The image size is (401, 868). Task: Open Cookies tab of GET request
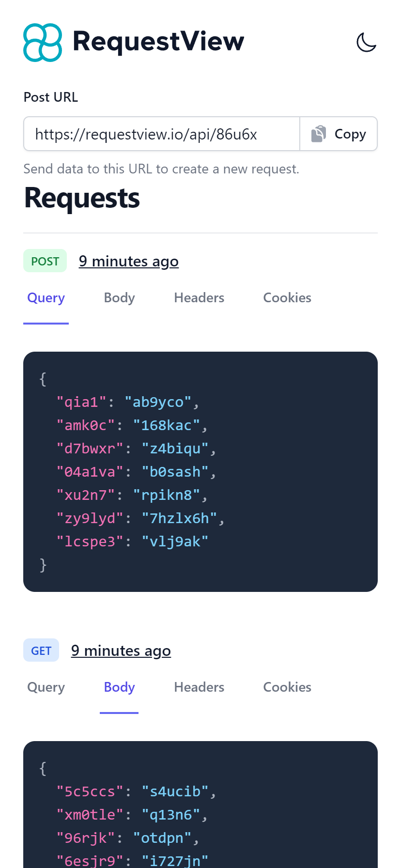click(x=287, y=687)
